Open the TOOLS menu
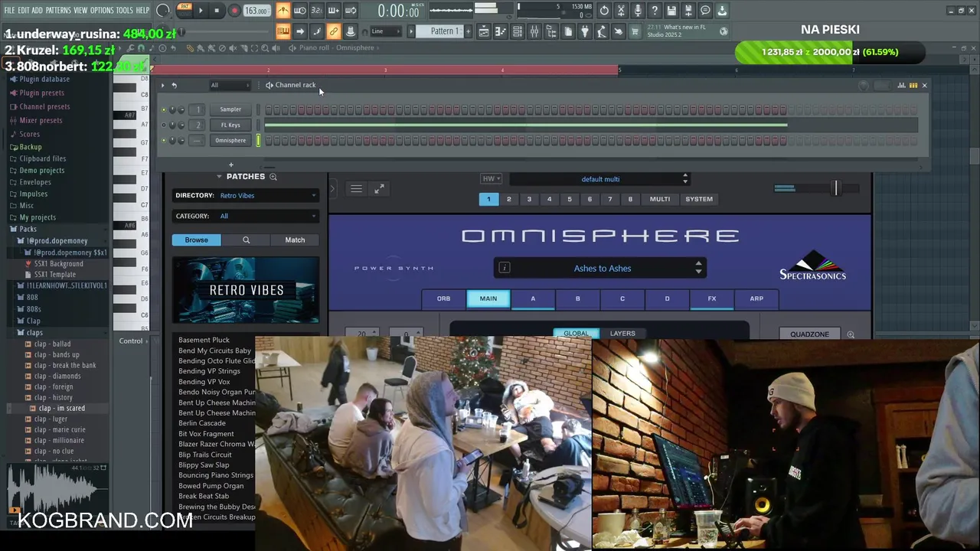980x551 pixels. [x=124, y=11]
